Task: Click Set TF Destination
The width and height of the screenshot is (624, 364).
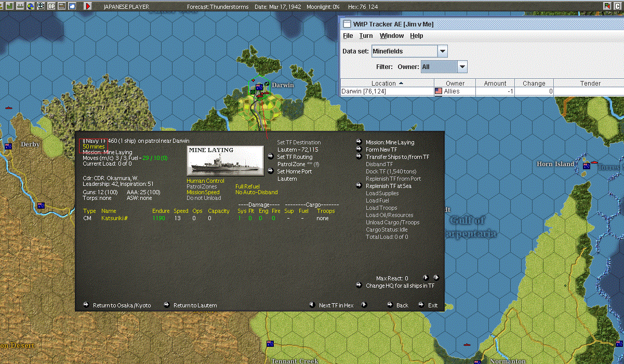Action: (x=299, y=142)
